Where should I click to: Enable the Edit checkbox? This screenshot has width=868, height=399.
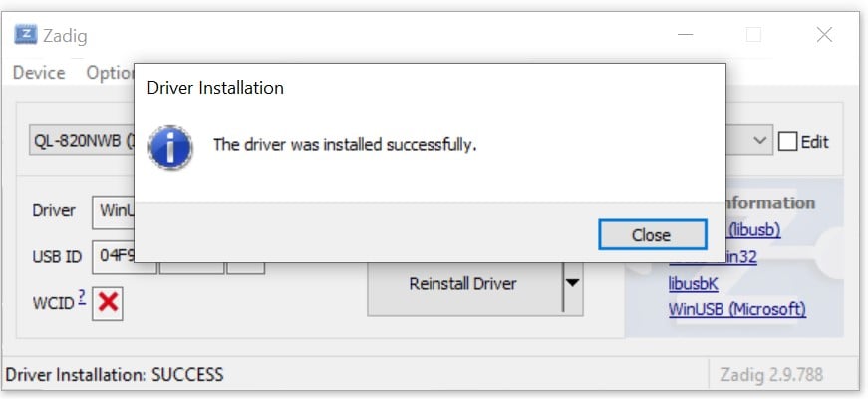coord(787,142)
